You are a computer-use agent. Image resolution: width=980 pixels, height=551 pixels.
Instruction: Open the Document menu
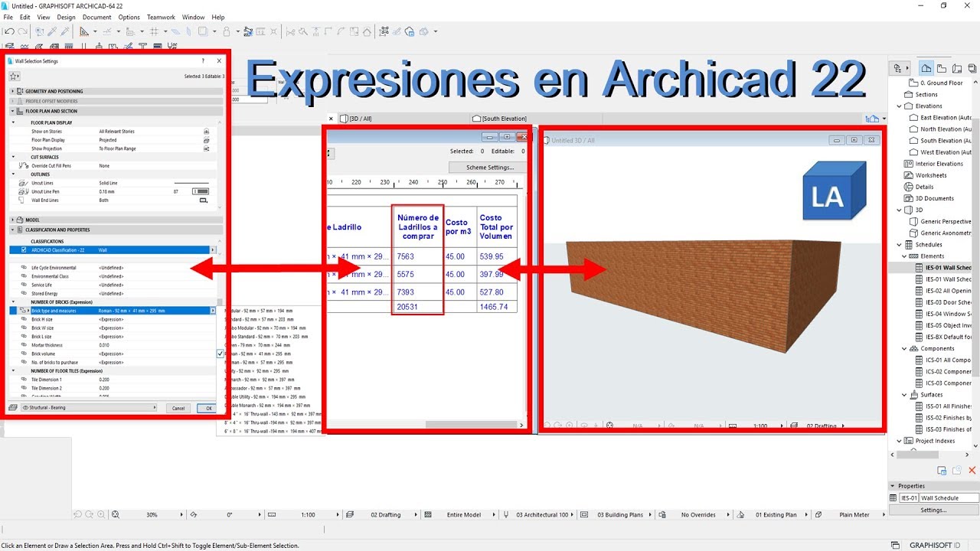pyautogui.click(x=96, y=17)
